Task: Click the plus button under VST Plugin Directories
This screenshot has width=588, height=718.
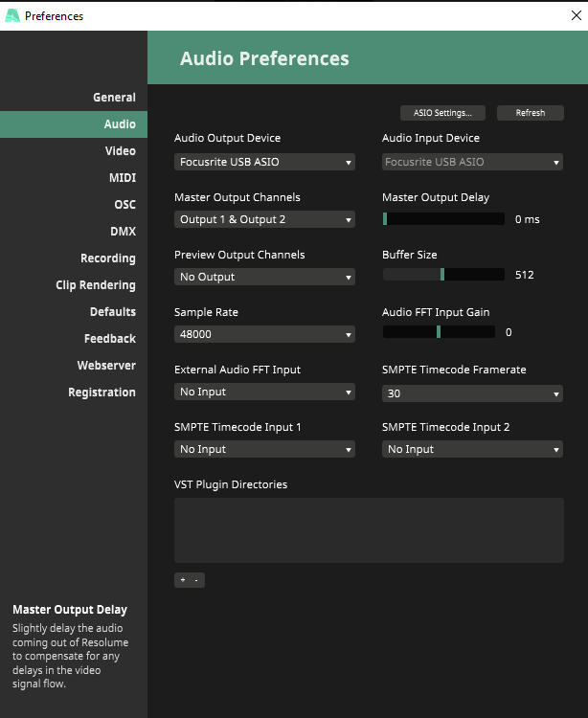Action: click(182, 580)
